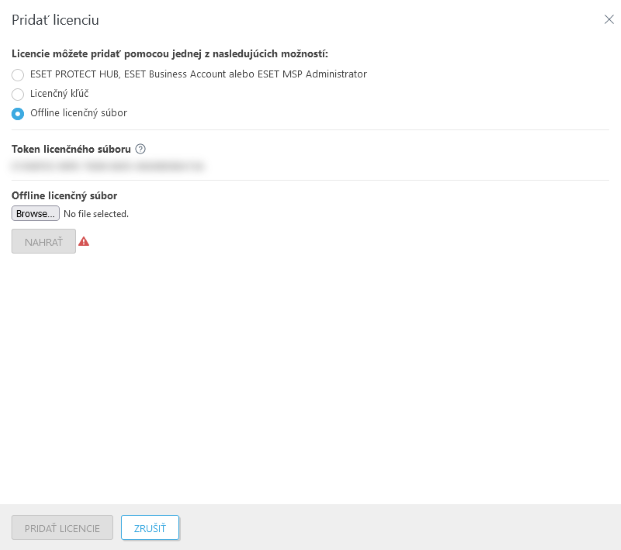Click the 'No file selected.' text
The width and height of the screenshot is (621, 550).
(x=96, y=214)
